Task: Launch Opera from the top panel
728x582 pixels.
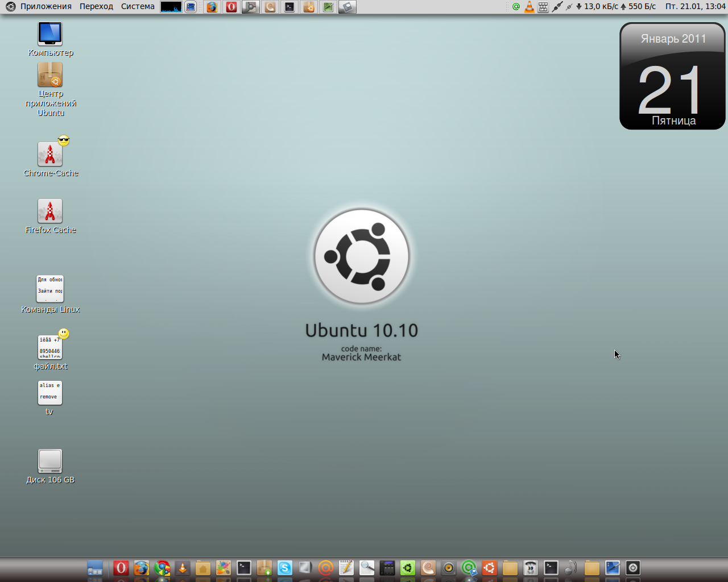Action: pos(231,7)
